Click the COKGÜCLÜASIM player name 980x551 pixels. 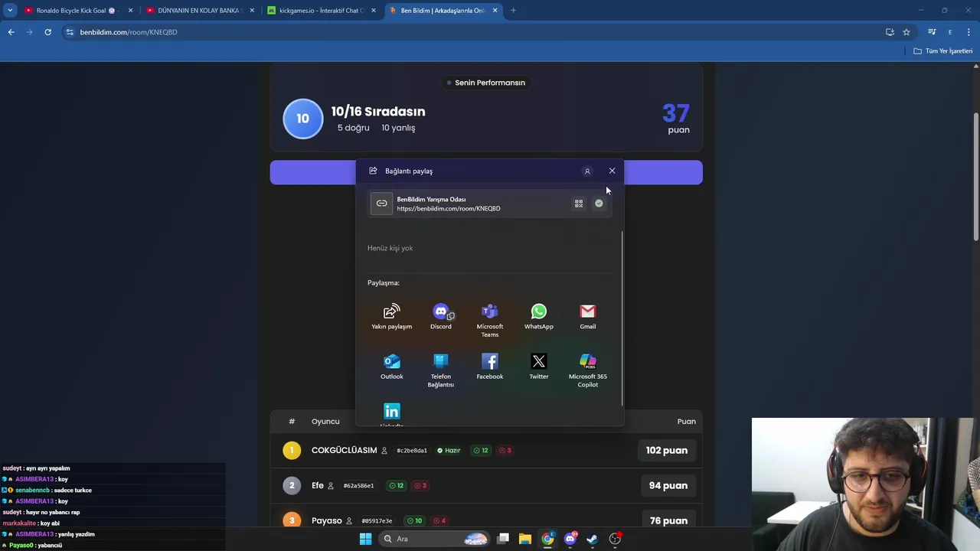(x=344, y=450)
